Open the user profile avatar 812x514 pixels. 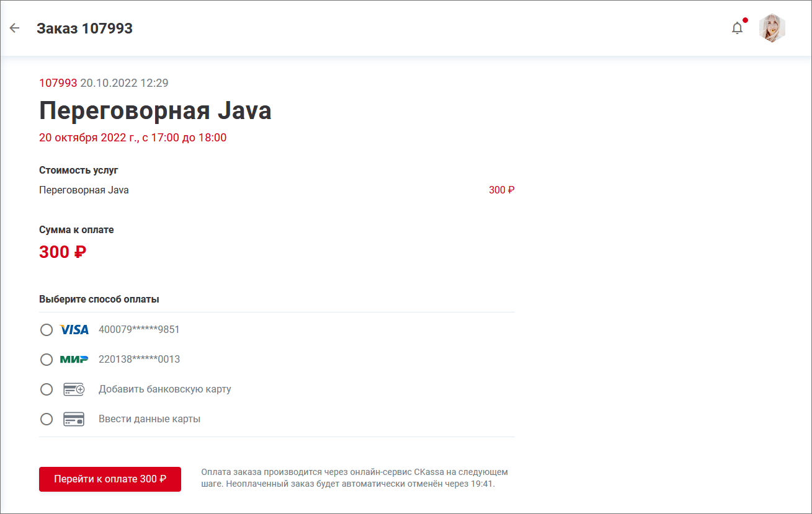click(772, 28)
